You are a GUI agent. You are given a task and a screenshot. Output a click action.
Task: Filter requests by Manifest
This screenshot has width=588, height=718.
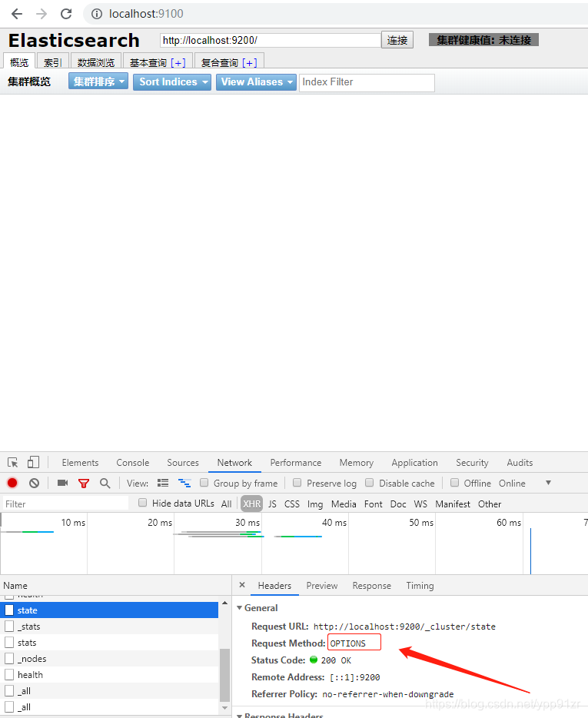tap(453, 504)
